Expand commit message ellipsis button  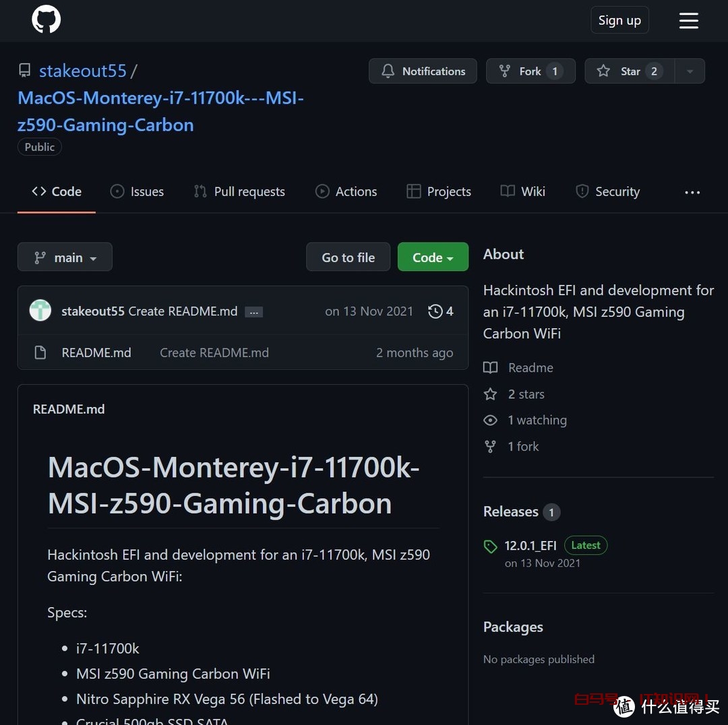click(x=253, y=311)
